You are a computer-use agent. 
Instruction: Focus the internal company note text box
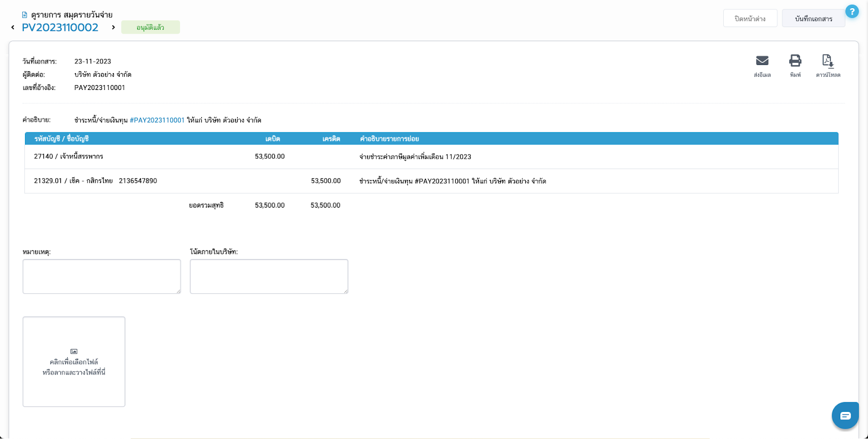point(269,276)
